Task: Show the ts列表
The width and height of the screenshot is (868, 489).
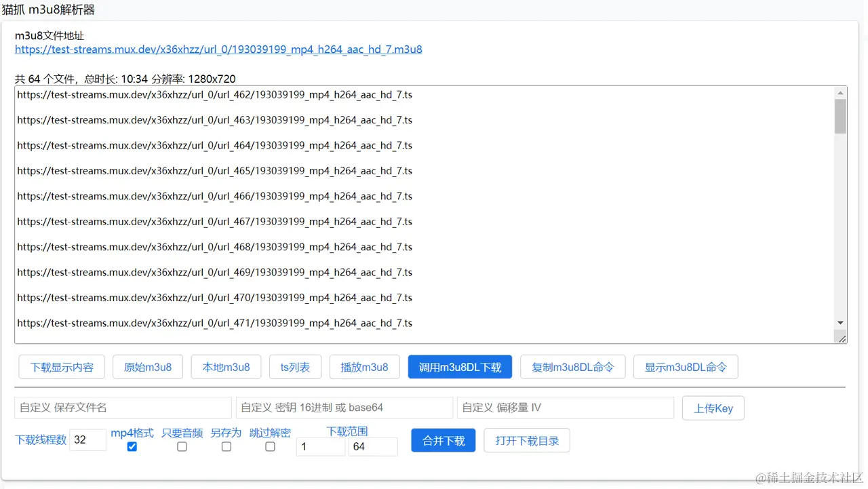Action: (295, 367)
